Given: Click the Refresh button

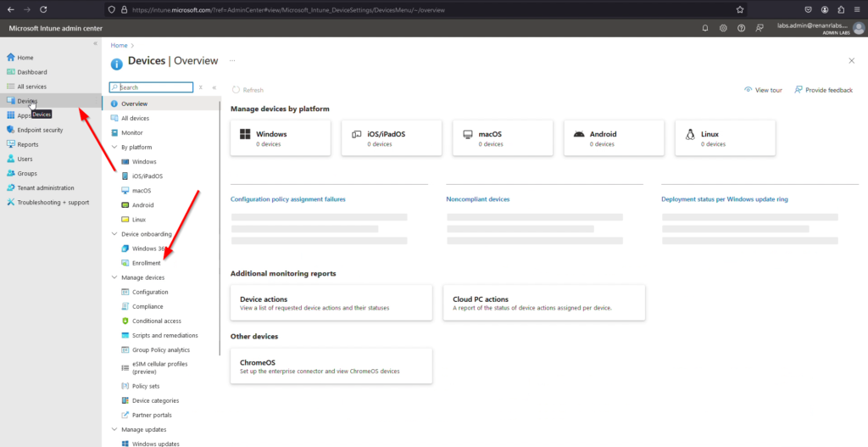Looking at the screenshot, I should point(248,90).
